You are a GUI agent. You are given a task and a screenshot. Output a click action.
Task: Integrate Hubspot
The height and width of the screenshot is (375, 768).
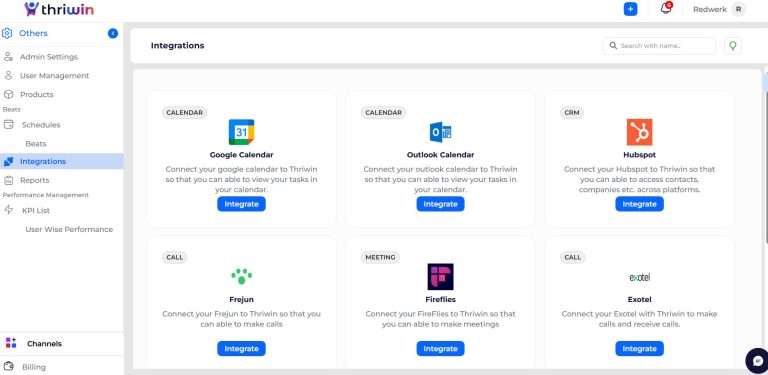click(x=639, y=204)
